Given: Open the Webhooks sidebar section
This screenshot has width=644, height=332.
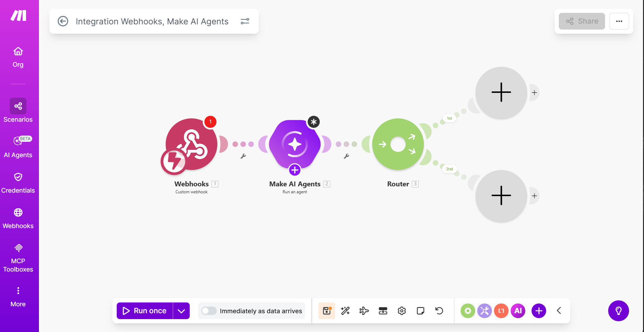Looking at the screenshot, I should (18, 218).
